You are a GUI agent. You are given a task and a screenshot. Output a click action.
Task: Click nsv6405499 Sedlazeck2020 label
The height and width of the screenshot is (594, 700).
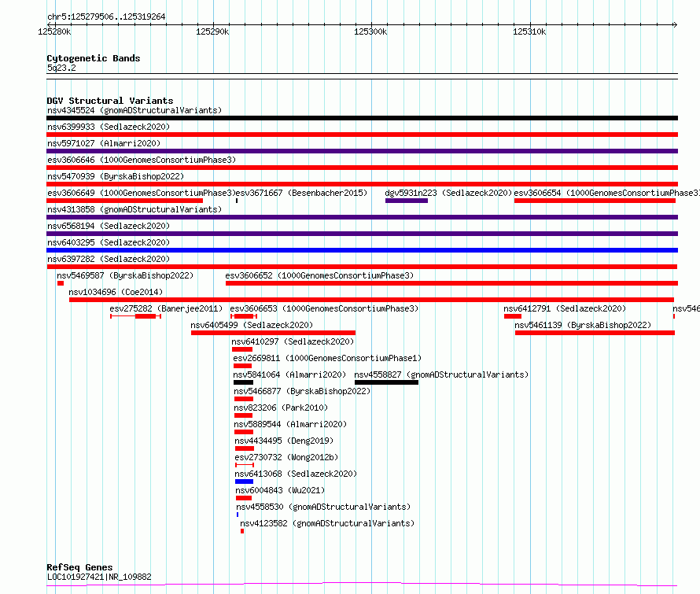pyautogui.click(x=252, y=325)
